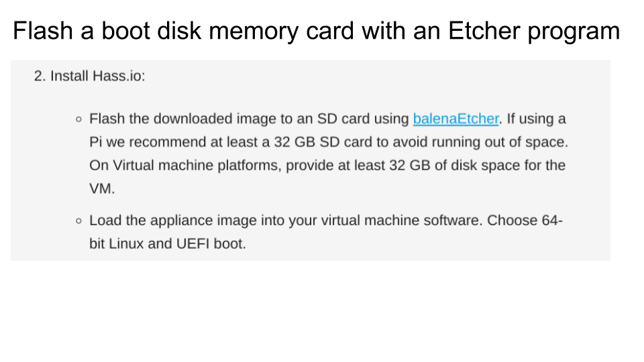Screen dimensions: 644x362
Task: Click the line starting "On Virtual machine platforms"
Action: tap(327, 166)
